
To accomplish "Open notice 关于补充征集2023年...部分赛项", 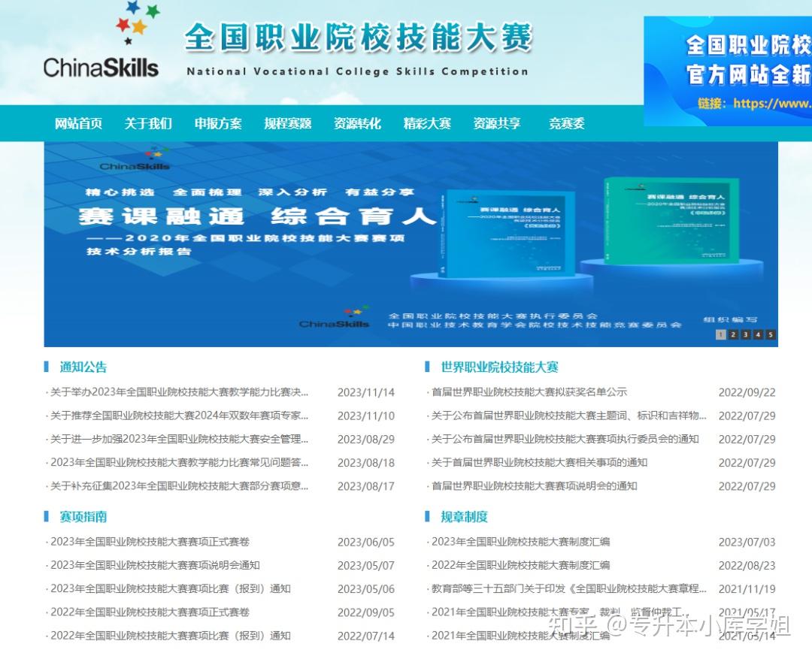I will click(x=179, y=486).
